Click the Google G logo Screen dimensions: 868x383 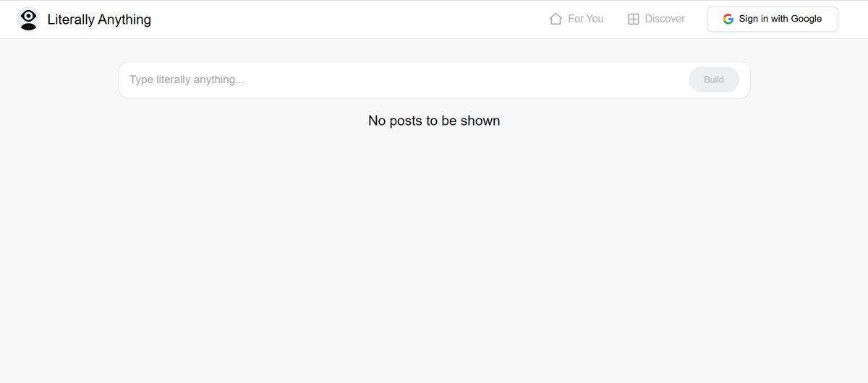pos(728,19)
